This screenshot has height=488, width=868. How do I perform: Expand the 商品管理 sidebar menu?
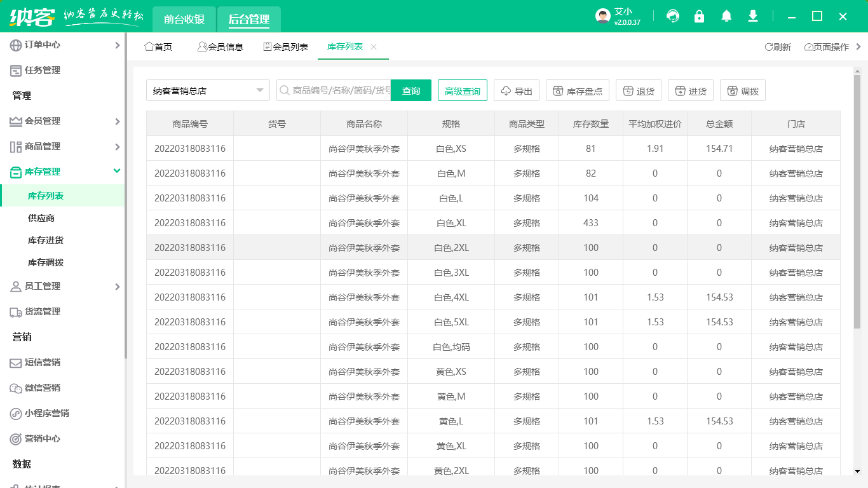62,146
